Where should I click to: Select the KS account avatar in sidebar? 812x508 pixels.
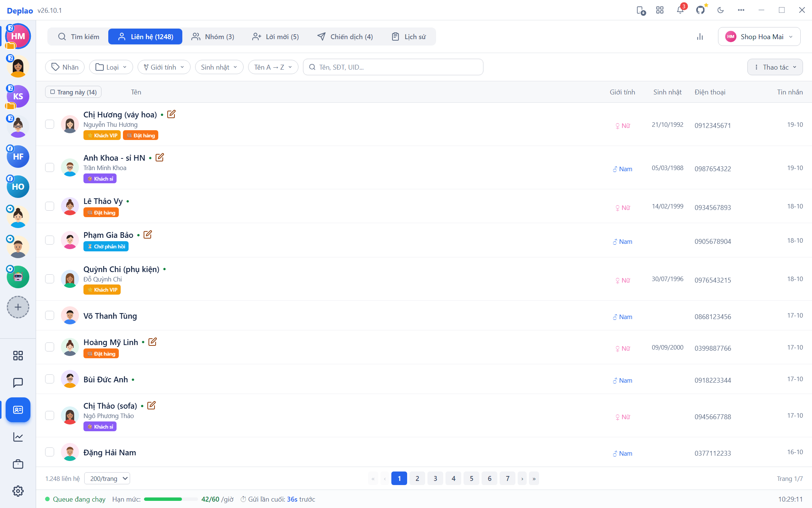(x=18, y=96)
